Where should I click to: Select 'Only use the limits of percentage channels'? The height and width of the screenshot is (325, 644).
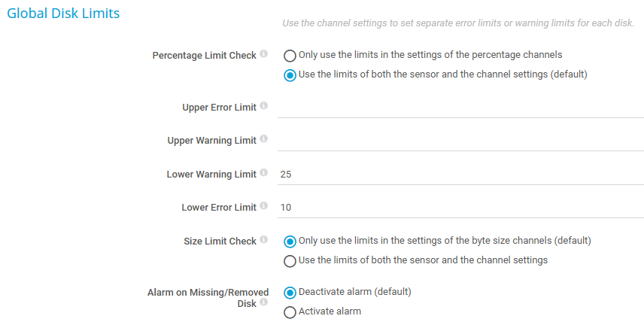(x=290, y=56)
